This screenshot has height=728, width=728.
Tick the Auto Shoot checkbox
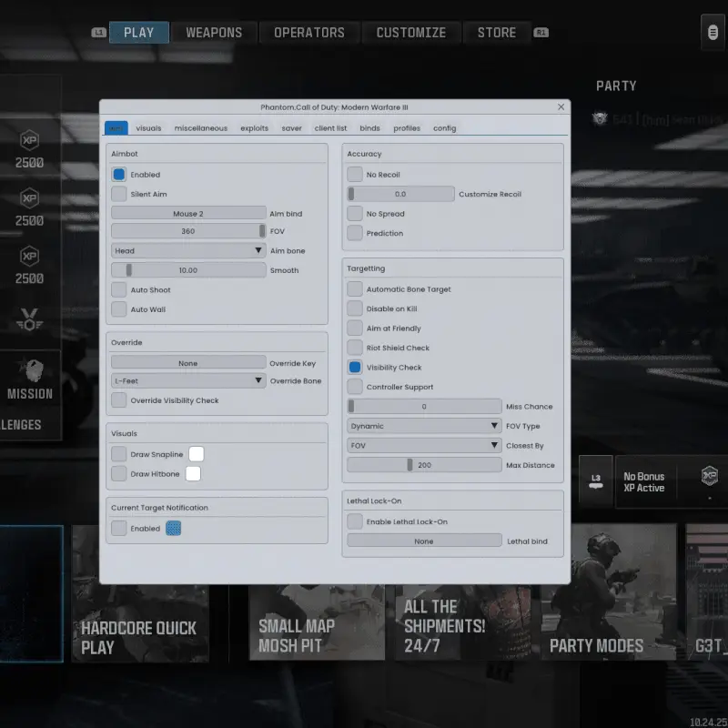(119, 289)
